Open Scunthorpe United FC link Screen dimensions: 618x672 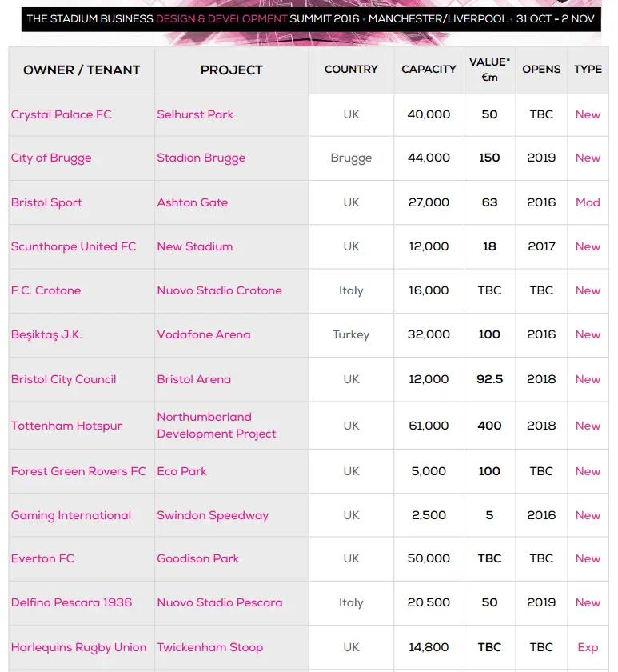tap(74, 246)
